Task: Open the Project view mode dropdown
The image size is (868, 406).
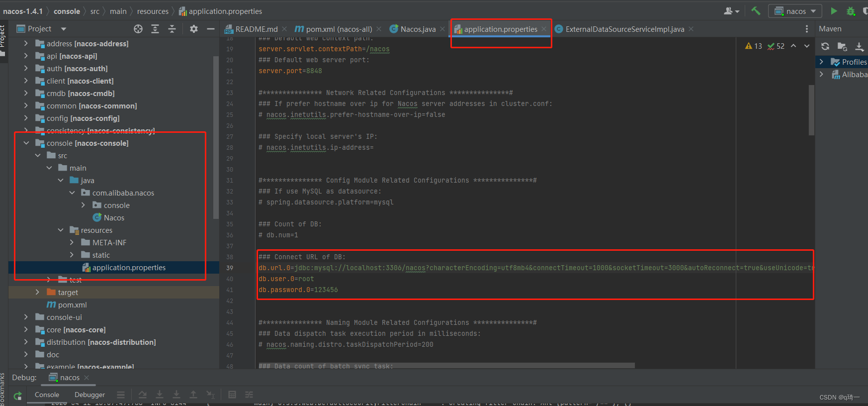Action: click(x=64, y=29)
